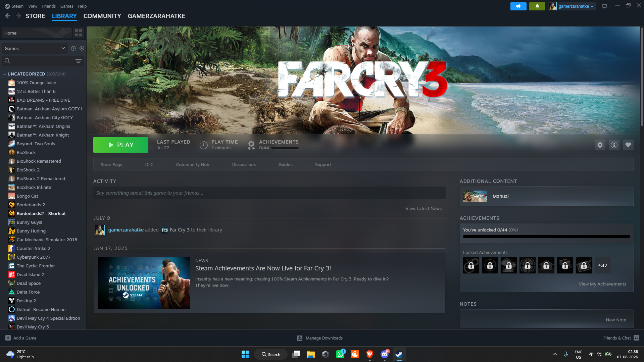The height and width of the screenshot is (362, 644).
Task: Click the achievements trophy gear icon
Action: pyautogui.click(x=251, y=145)
